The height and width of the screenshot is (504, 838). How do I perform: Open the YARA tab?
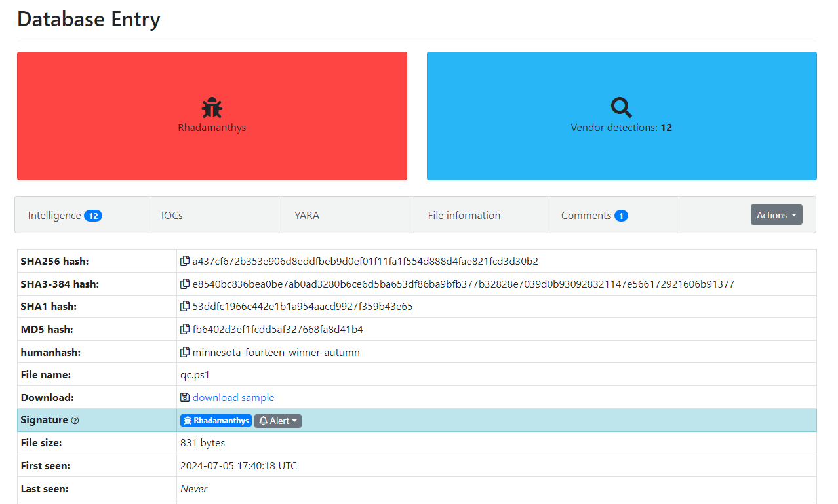[x=307, y=214]
